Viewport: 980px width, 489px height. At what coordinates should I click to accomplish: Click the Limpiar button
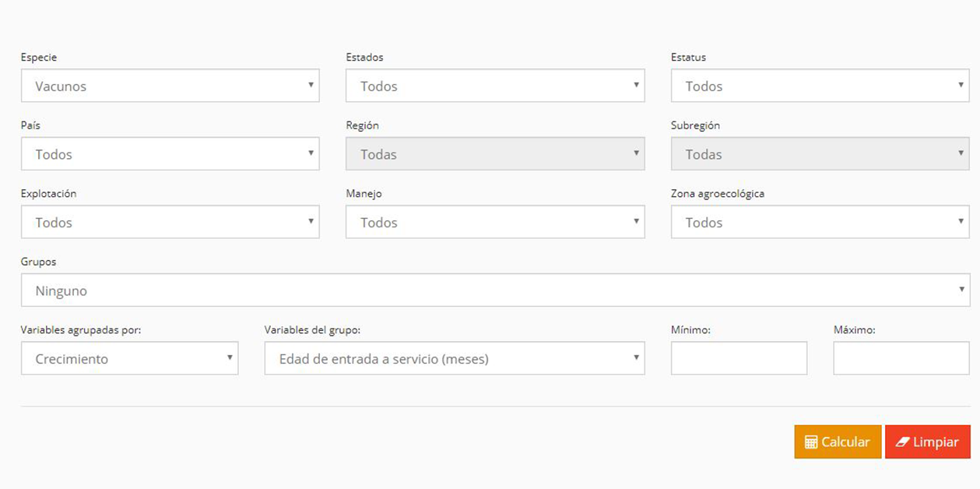[928, 442]
